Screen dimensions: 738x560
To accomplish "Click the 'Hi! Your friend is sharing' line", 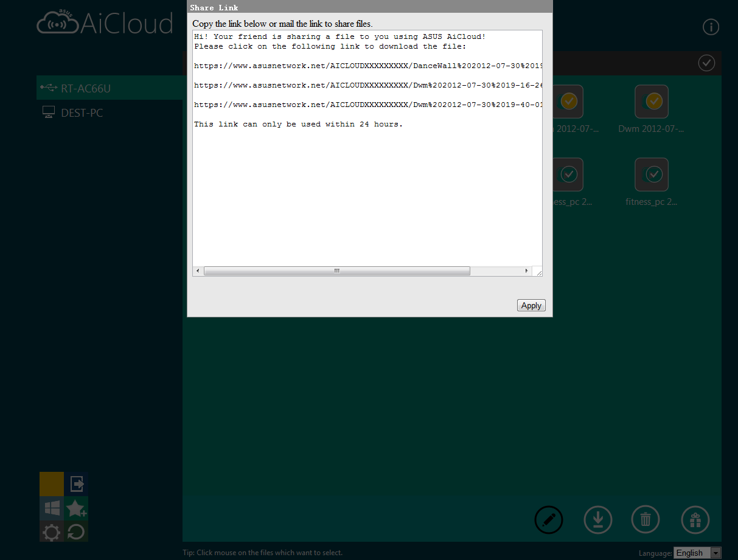I will [x=340, y=36].
